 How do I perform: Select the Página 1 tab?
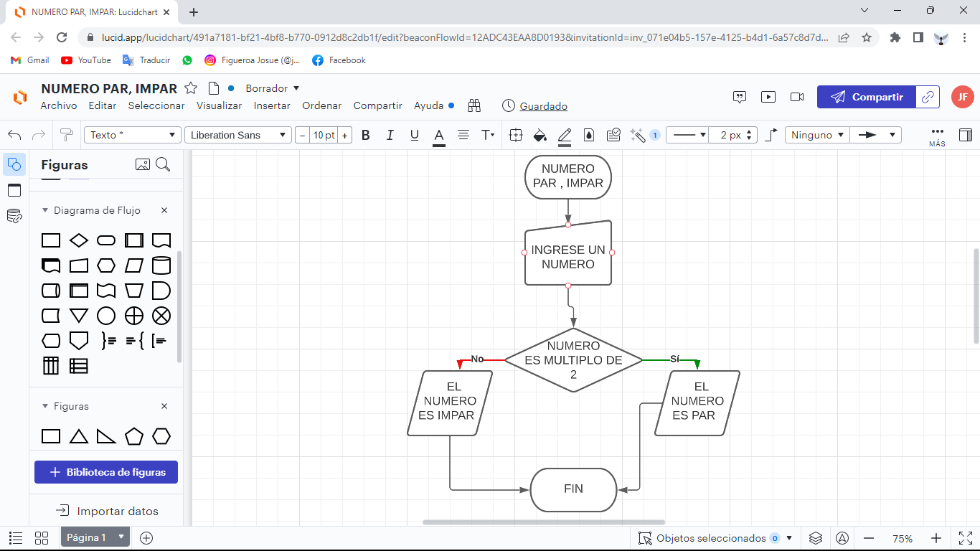click(86, 537)
